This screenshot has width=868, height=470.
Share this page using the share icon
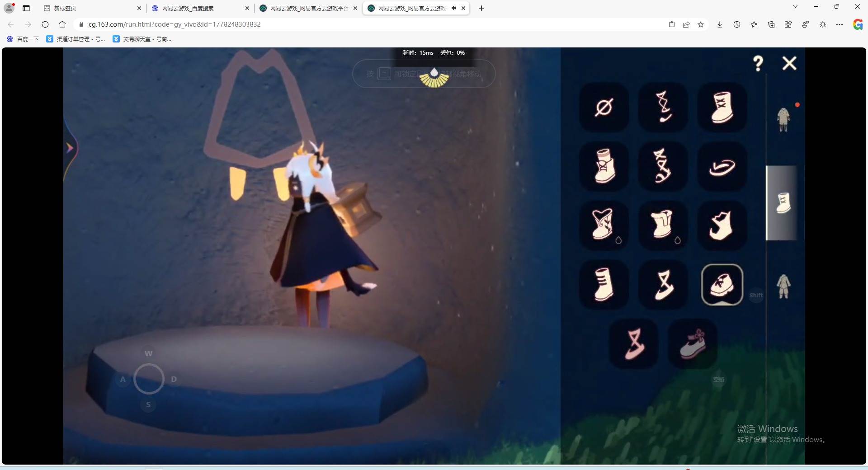686,24
